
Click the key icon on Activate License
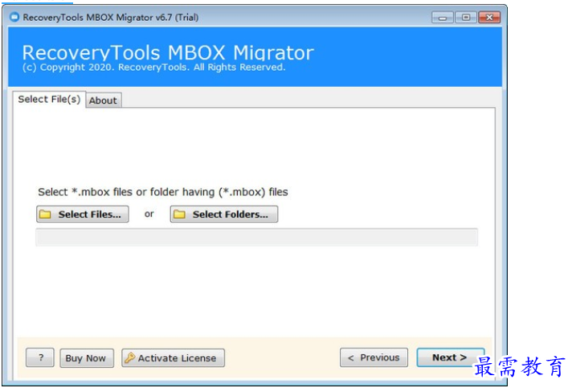(129, 357)
